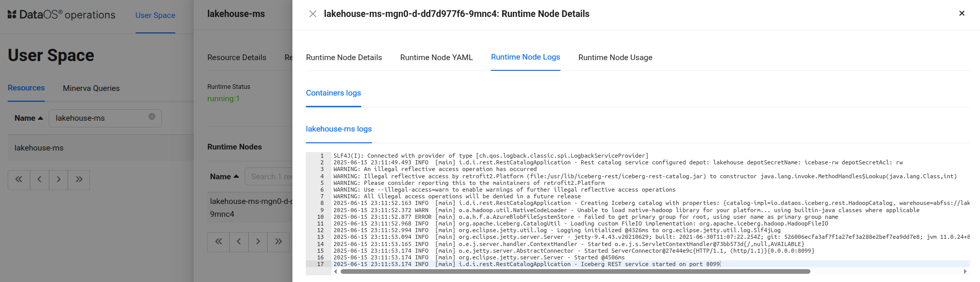Viewport: 980px width, 282px height.
Task: Go to previous page in Resources pagination
Action: click(39, 180)
